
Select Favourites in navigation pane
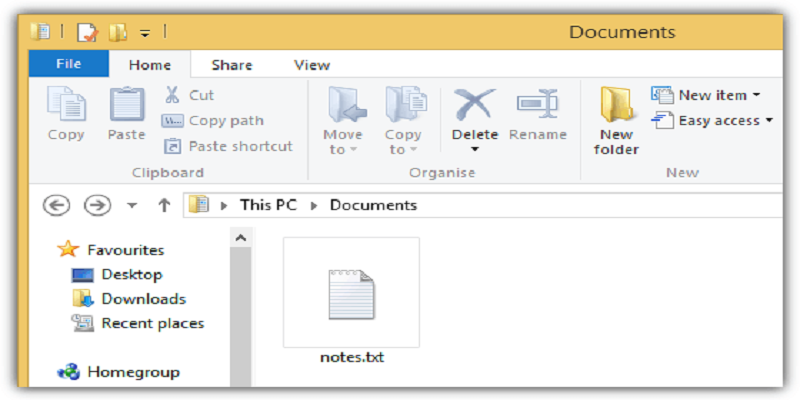[126, 250]
